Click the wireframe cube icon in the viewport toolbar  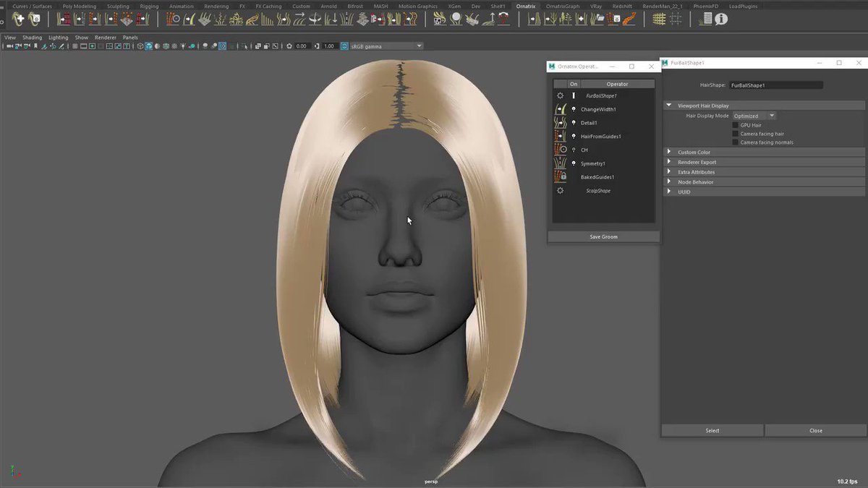(140, 46)
